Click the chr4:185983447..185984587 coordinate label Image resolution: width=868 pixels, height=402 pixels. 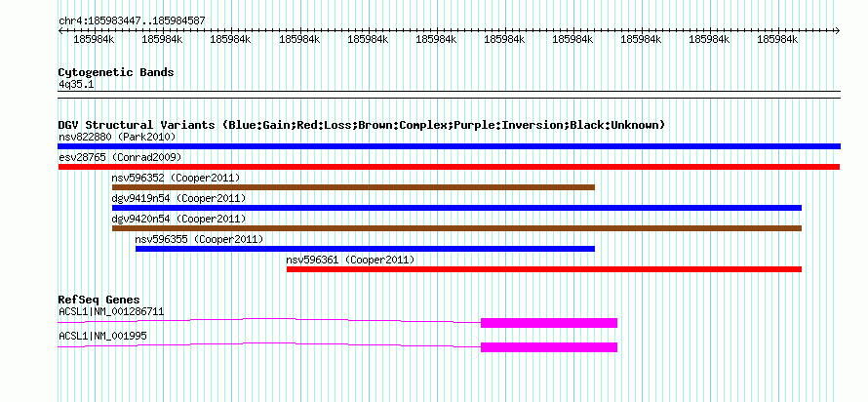click(x=132, y=21)
